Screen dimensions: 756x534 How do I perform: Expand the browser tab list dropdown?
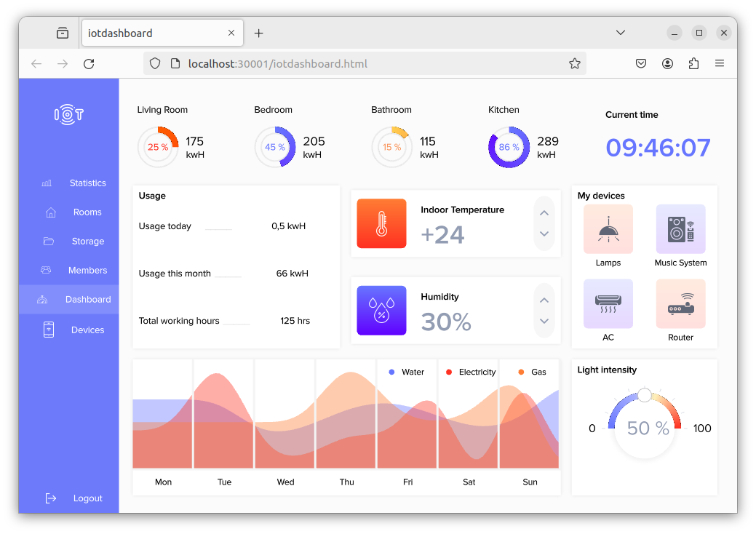pos(620,33)
